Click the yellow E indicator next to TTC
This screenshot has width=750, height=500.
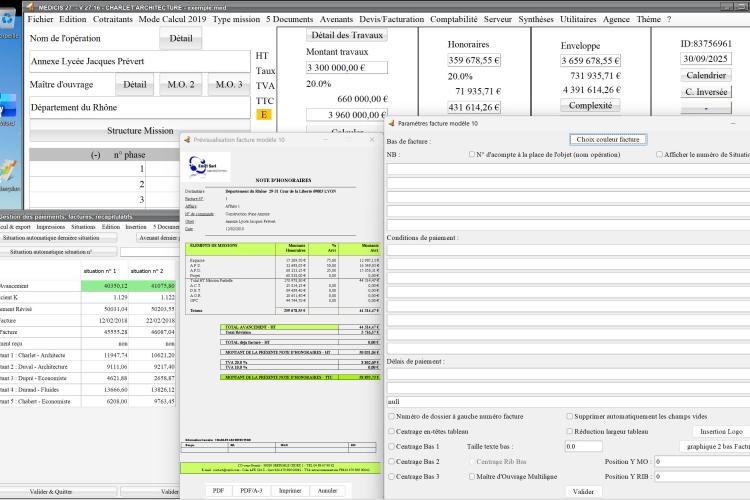coord(264,115)
